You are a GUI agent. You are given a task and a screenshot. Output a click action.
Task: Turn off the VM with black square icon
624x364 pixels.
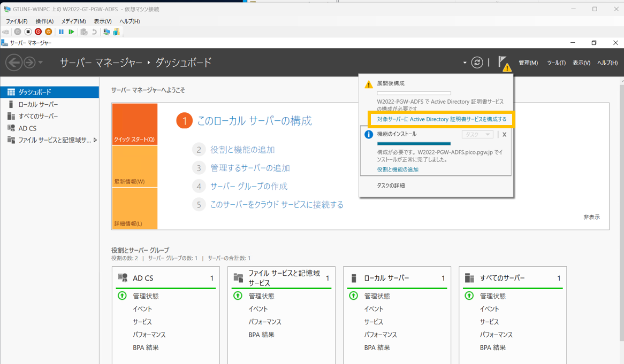pyautogui.click(x=28, y=32)
